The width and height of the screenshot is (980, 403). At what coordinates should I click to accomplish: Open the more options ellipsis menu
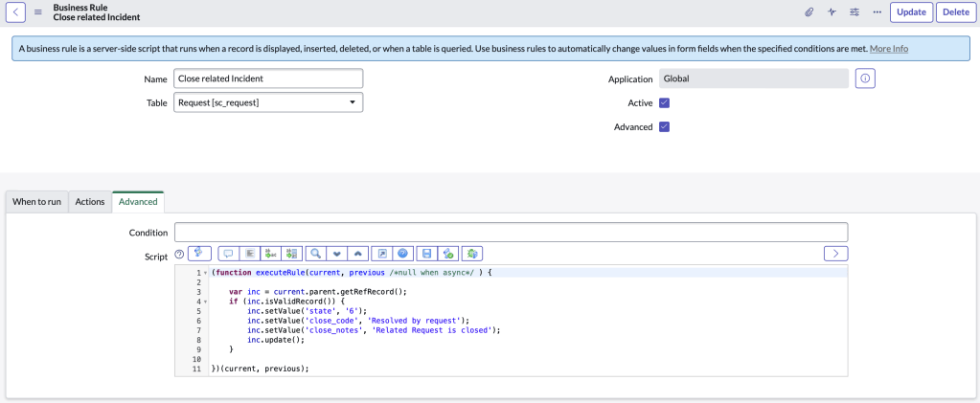pos(876,11)
